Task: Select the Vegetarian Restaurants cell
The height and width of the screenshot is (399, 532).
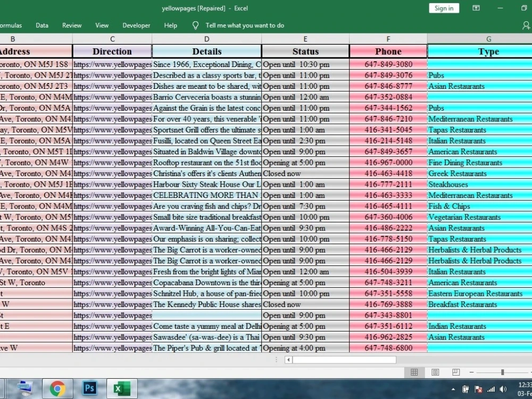Action: [x=480, y=217]
